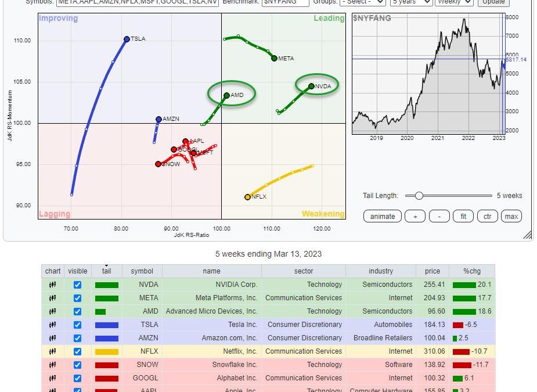The image size is (537, 392).
Task: Uncheck the visible checkbox for NFLX
Action: (77, 351)
